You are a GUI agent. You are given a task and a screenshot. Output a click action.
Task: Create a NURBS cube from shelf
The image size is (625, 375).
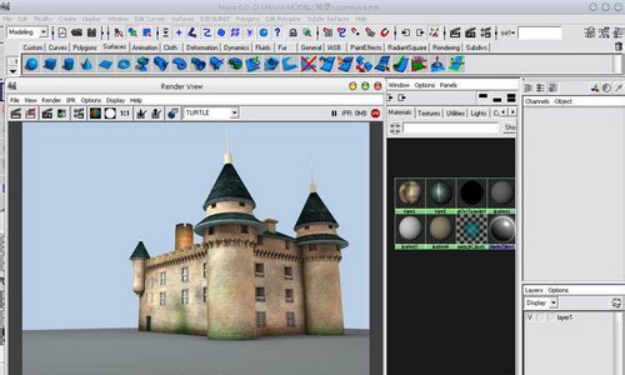pos(50,64)
